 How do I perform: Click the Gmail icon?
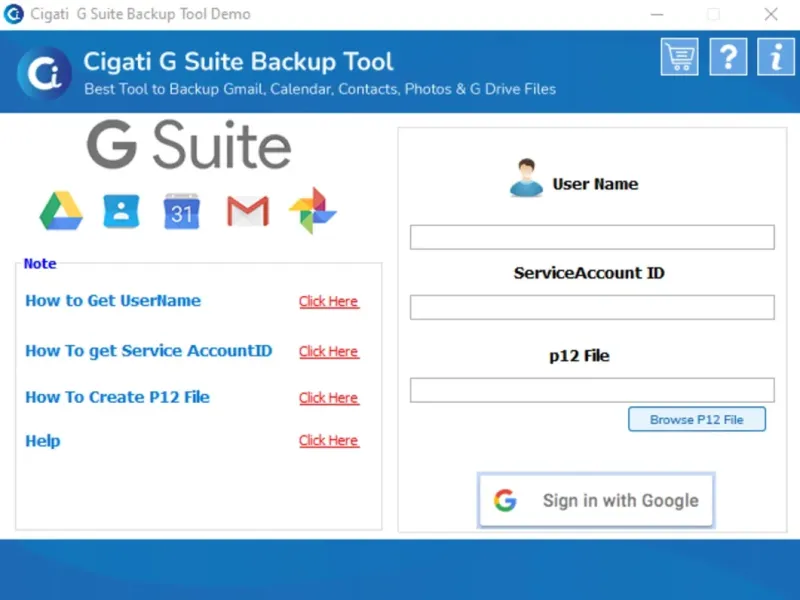pyautogui.click(x=248, y=211)
